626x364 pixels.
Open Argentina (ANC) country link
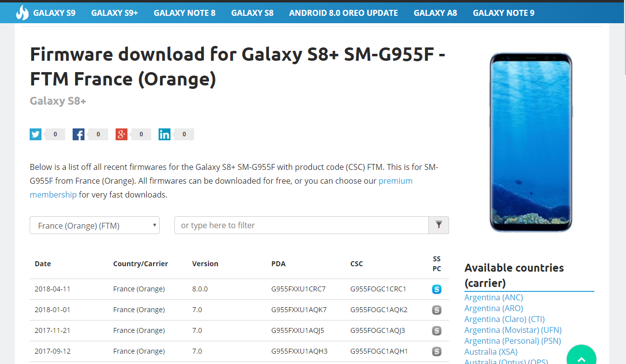(494, 297)
